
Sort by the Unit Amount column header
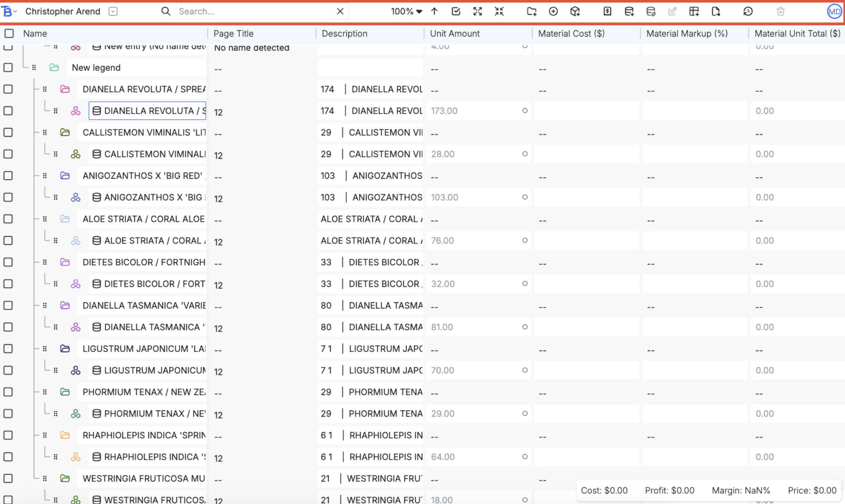click(454, 33)
